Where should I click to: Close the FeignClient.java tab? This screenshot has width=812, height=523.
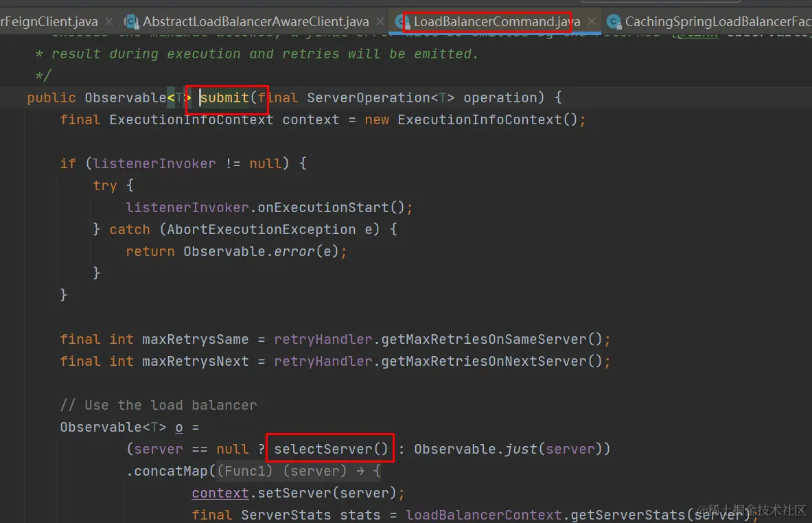pos(108,21)
